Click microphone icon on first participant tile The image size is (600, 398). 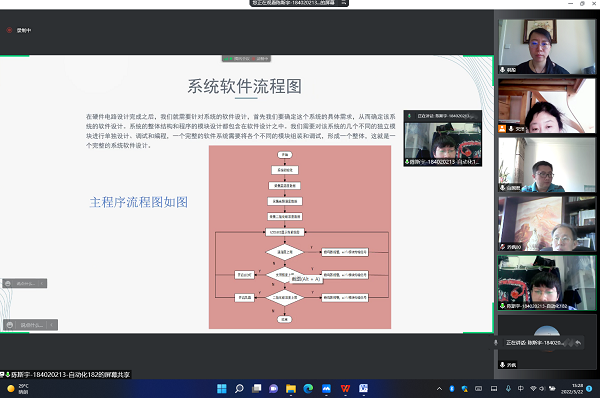503,70
